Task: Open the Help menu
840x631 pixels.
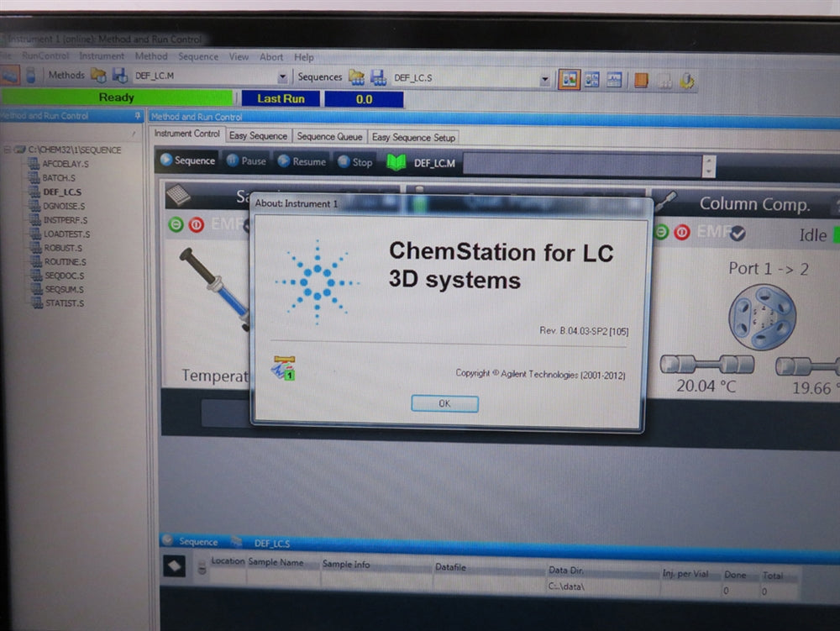Action: (304, 57)
